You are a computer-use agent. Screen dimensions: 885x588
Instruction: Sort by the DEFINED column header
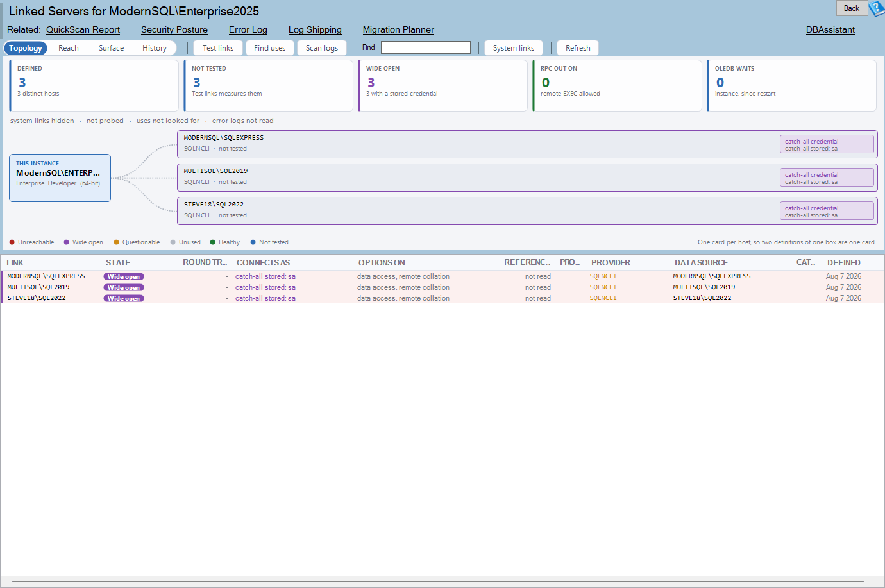(844, 263)
